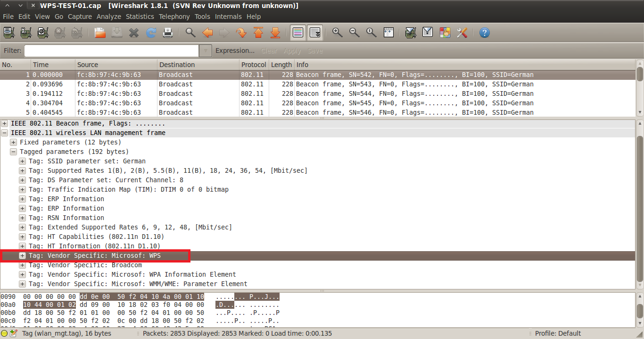Edit display filters icon
This screenshot has width=644, height=339.
click(x=428, y=33)
